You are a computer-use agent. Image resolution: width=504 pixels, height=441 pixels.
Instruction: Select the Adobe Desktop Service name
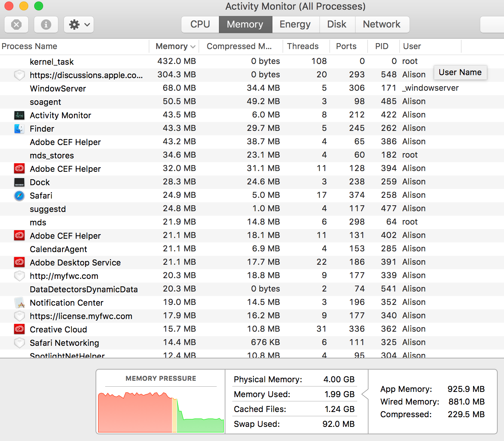click(x=75, y=263)
